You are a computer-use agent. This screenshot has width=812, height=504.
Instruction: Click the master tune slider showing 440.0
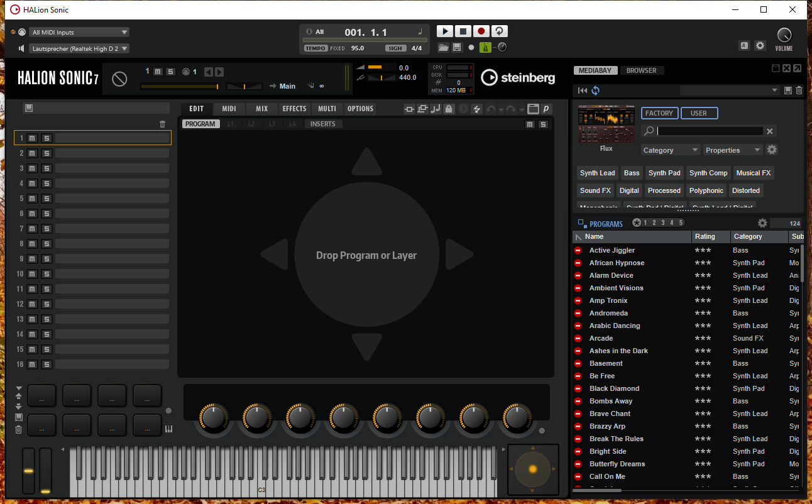pos(381,78)
